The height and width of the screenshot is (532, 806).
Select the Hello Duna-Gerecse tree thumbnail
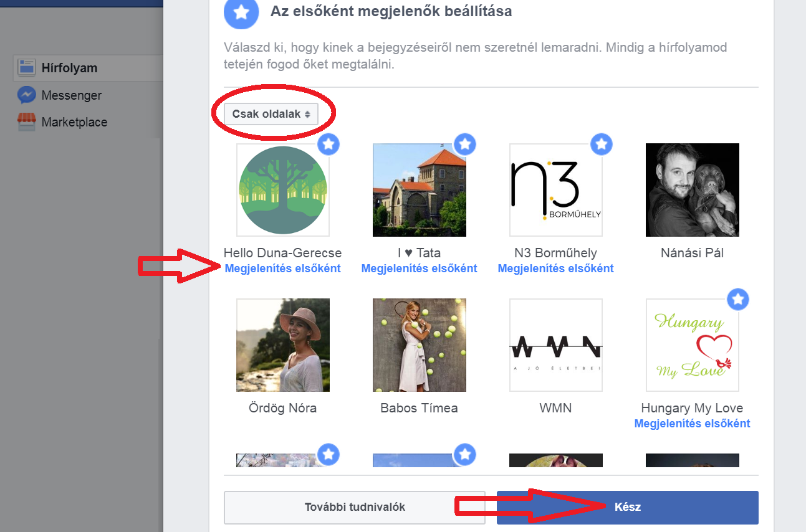coord(283,190)
